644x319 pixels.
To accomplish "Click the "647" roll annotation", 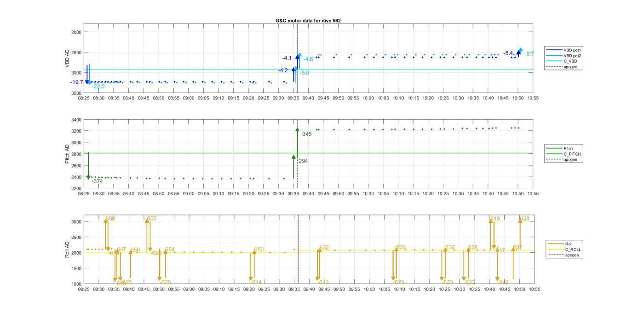I will click(121, 249).
